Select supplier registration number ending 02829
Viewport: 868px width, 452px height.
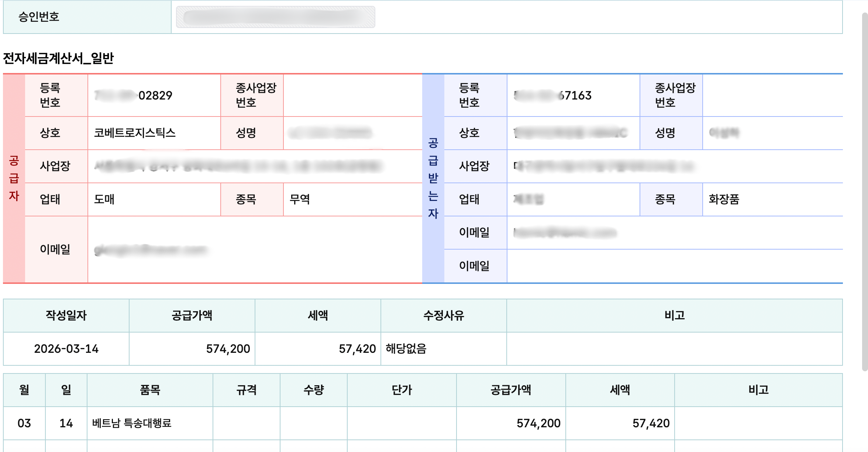pos(134,95)
